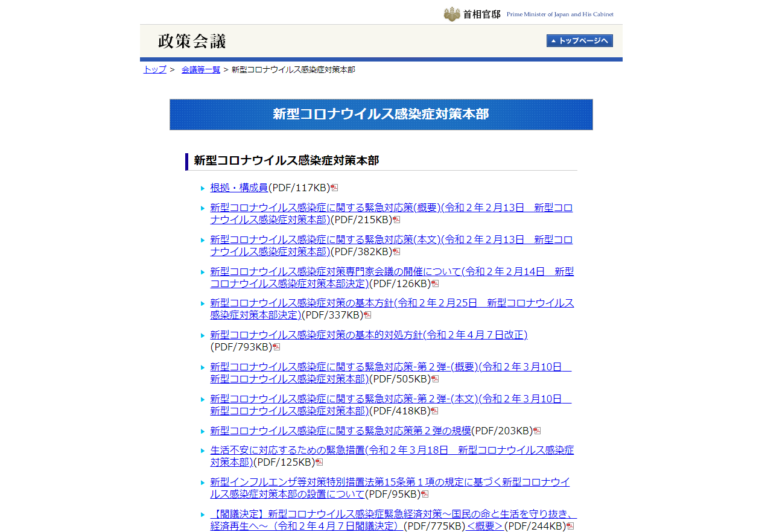Open 新型インフルエンザ等対策特別措置法第15条 link
The image size is (759, 532).
(390, 488)
